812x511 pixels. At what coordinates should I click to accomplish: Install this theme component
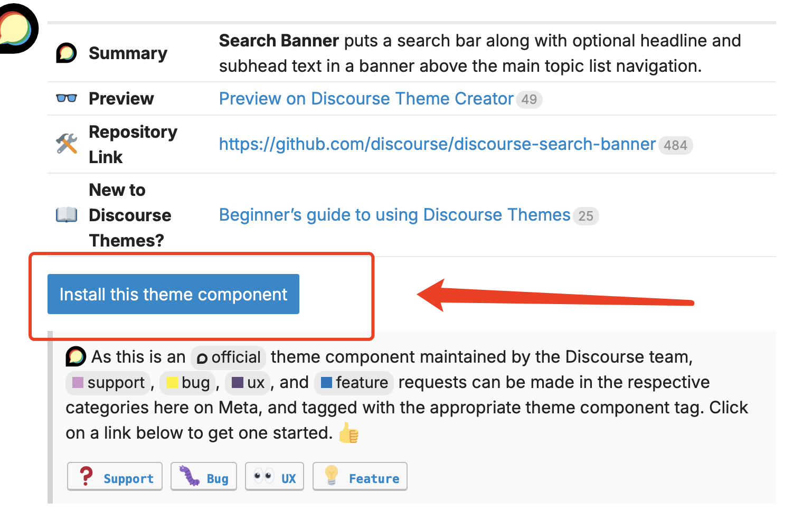pos(173,294)
